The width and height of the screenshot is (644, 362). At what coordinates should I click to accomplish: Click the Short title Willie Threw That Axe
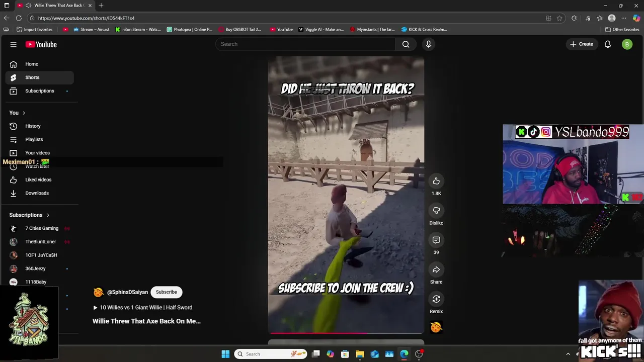pyautogui.click(x=146, y=321)
